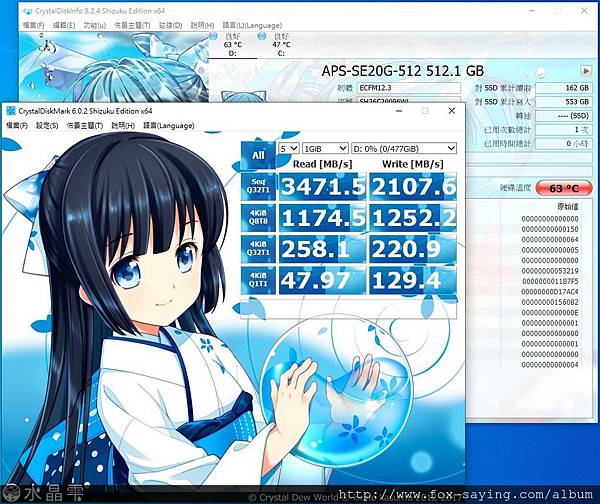This screenshot has width=600, height=504.
Task: Close the CrystalDiskMark window
Action: [452, 111]
